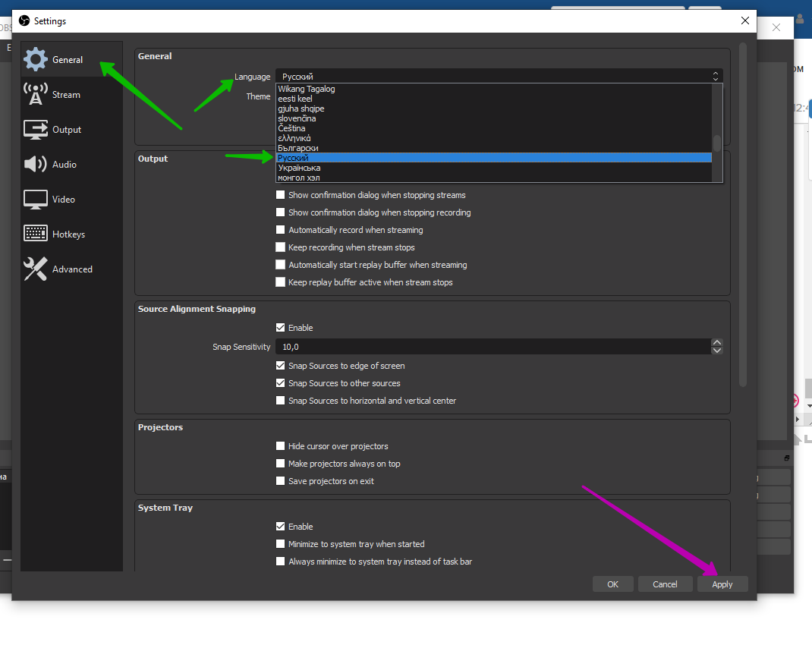Check Minimize to system tray when started
This screenshot has width=812, height=645.
[x=281, y=544]
